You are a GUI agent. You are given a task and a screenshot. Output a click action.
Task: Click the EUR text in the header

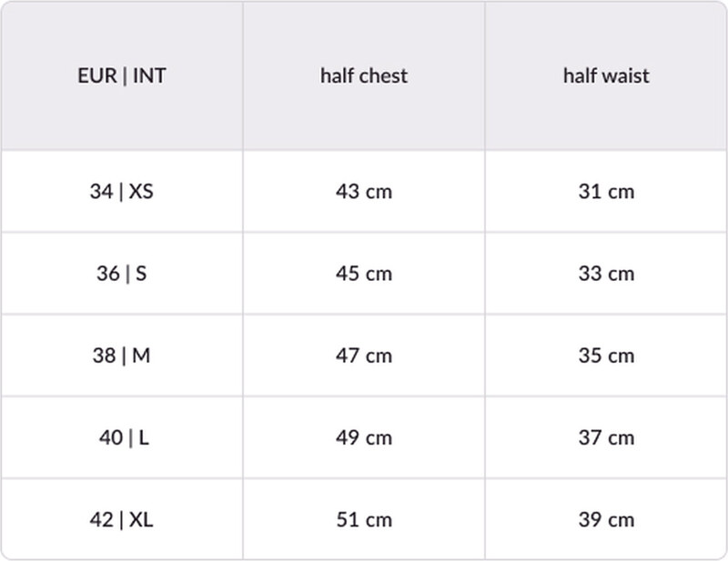(x=96, y=75)
